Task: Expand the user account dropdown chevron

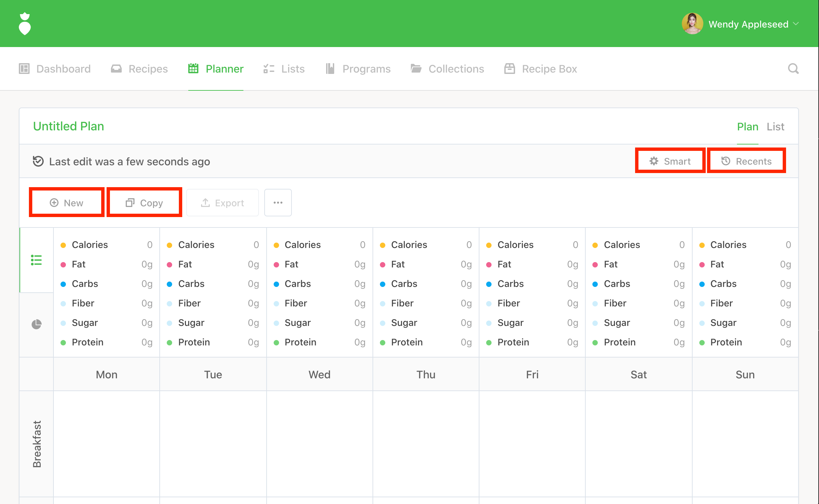Action: point(796,24)
